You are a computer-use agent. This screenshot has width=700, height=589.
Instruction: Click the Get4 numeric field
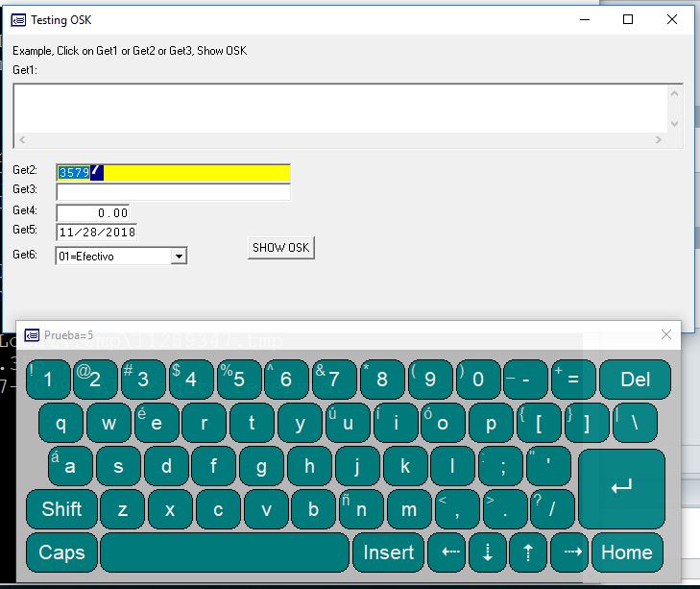click(x=92, y=212)
